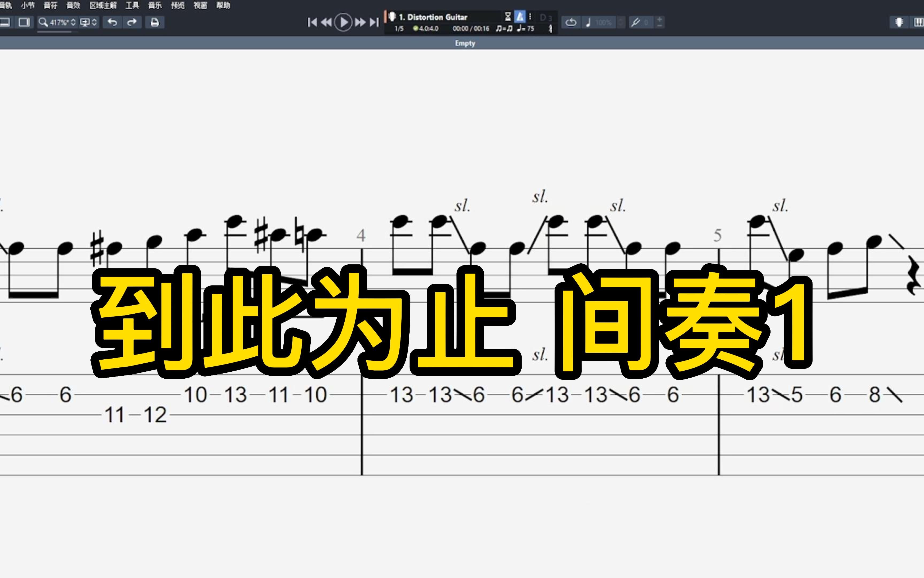
Task: Click bar number 4 marker
Action: pos(361,235)
